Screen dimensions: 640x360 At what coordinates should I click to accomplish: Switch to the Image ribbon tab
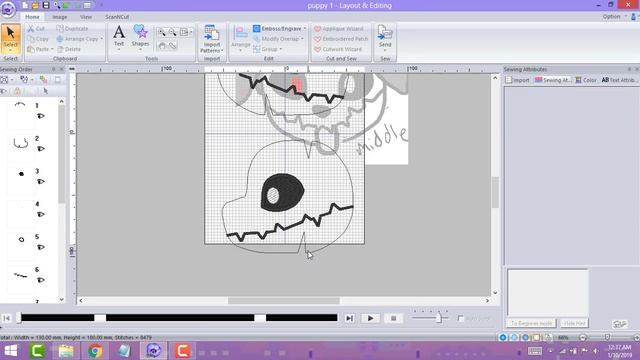[x=60, y=17]
